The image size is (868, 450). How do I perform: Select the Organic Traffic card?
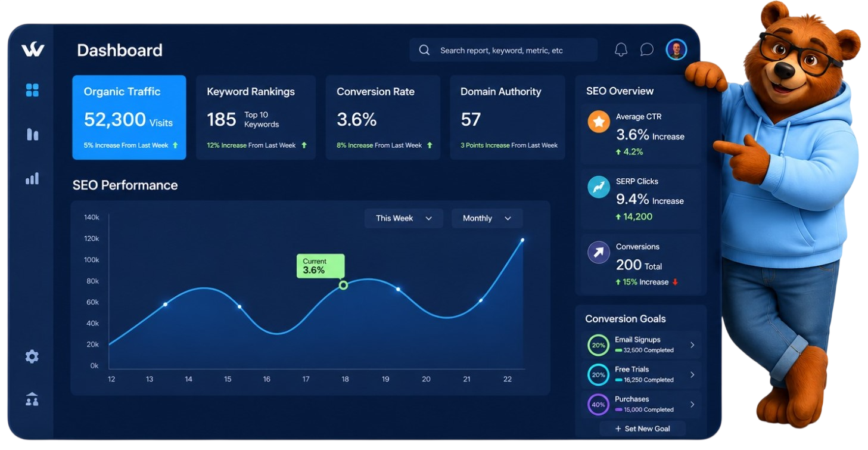pyautogui.click(x=129, y=117)
